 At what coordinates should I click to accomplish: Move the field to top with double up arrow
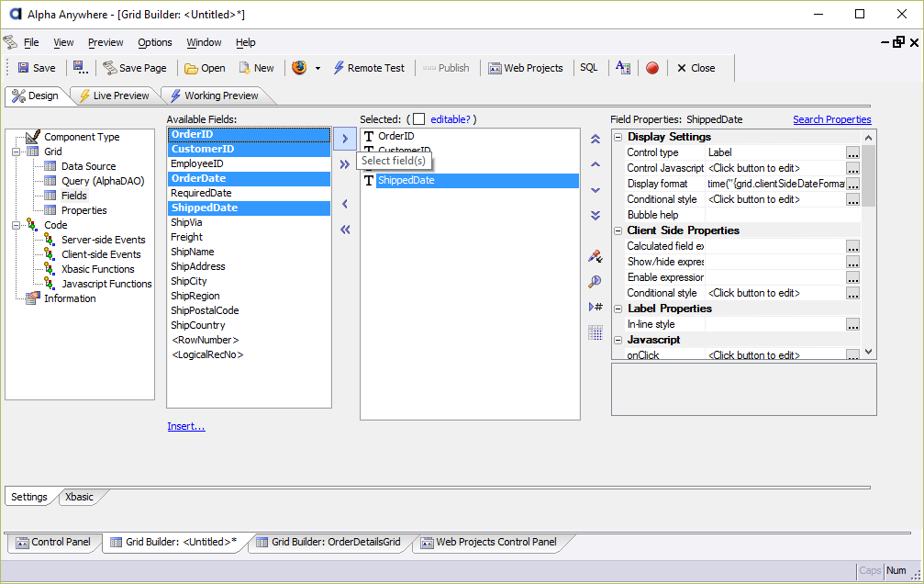coord(596,140)
